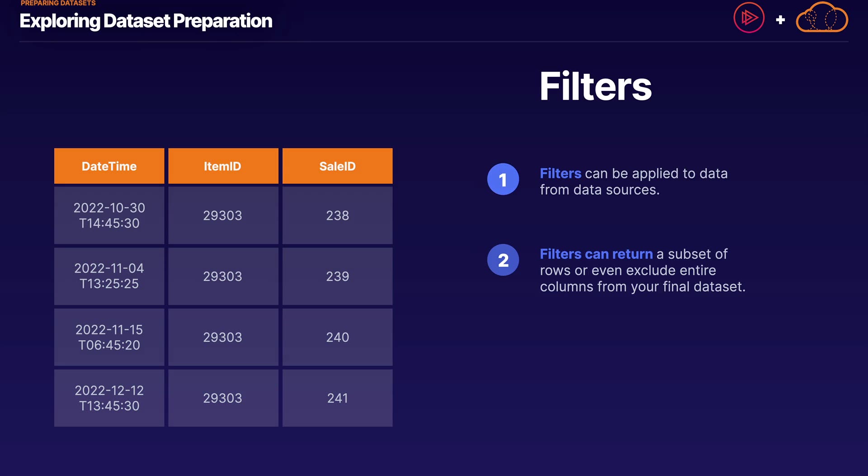Screen dimensions: 868x476
Task: Click the blue circle numbered 1
Action: [503, 179]
